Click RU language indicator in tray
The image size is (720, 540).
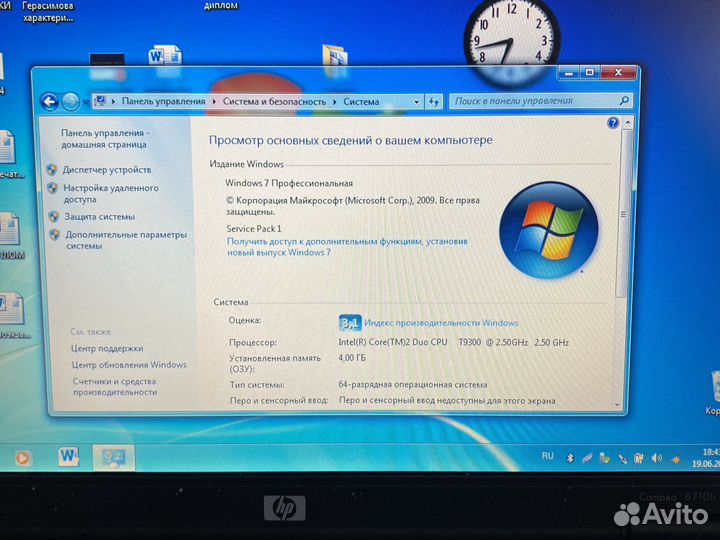pos(547,456)
